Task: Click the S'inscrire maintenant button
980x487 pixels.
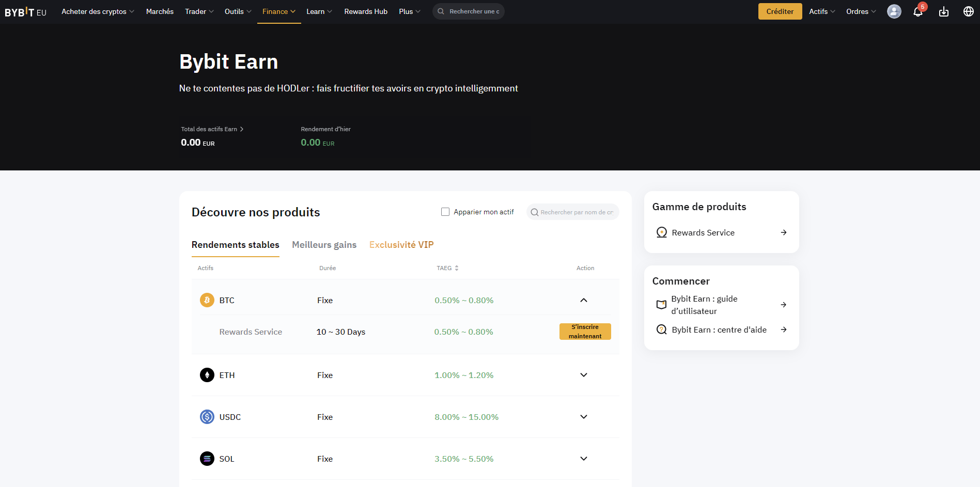Action: point(585,331)
